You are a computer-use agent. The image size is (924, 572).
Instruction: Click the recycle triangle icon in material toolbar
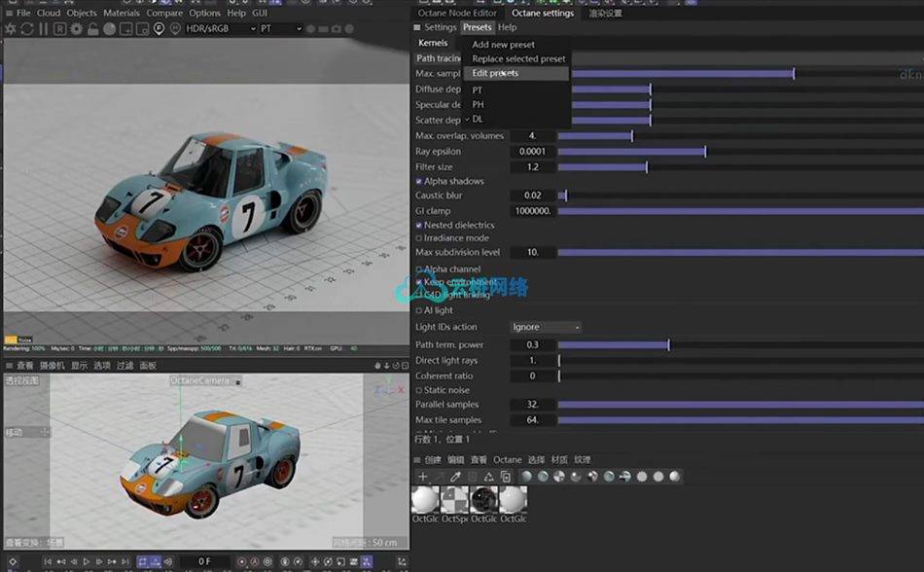488,476
